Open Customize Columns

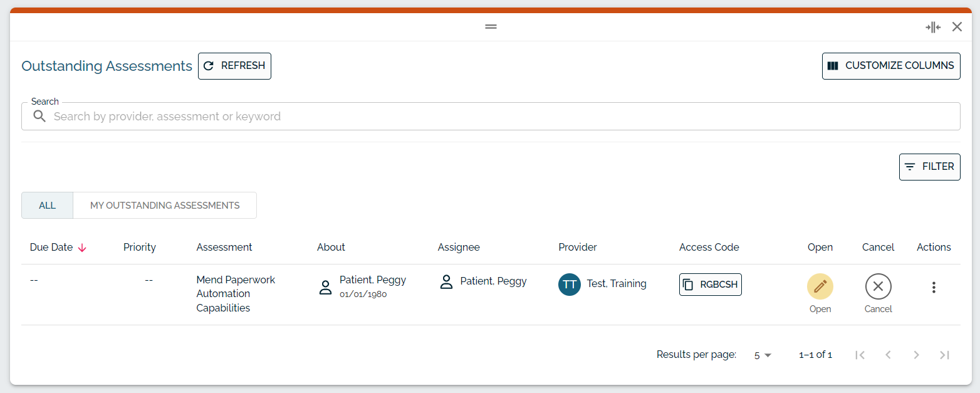coord(891,66)
